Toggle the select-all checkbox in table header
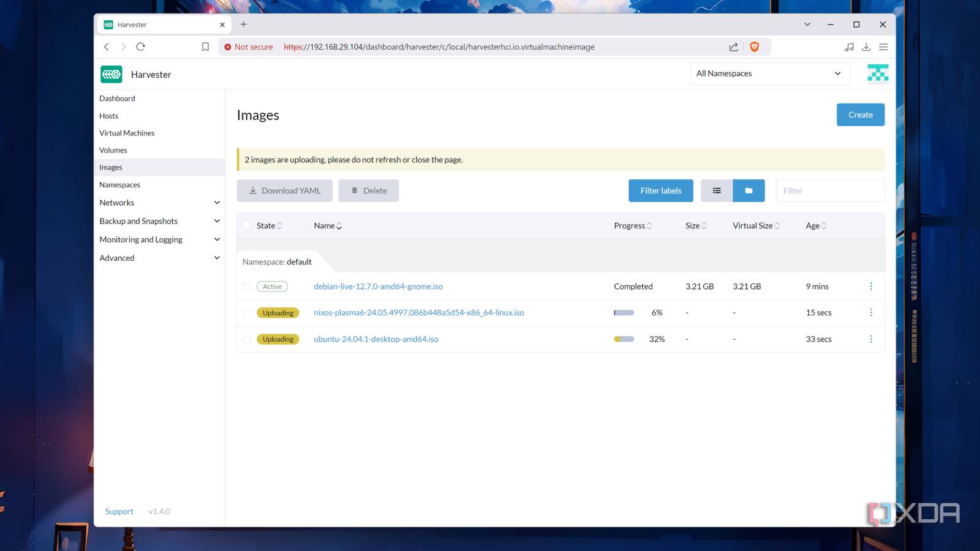This screenshot has height=551, width=980. pyautogui.click(x=247, y=225)
